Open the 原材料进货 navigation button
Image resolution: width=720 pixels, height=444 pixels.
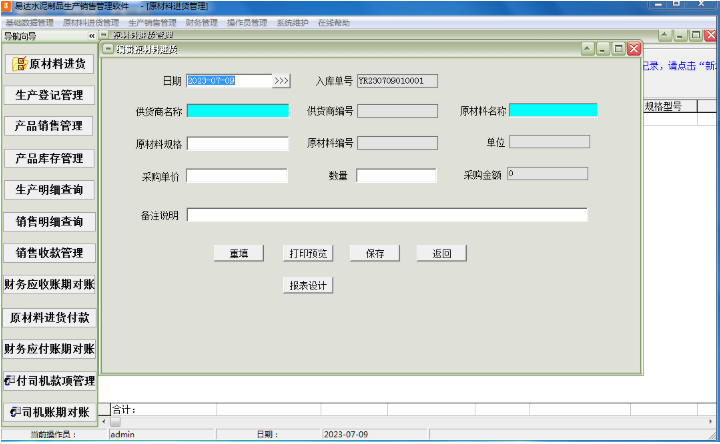pyautogui.click(x=49, y=64)
